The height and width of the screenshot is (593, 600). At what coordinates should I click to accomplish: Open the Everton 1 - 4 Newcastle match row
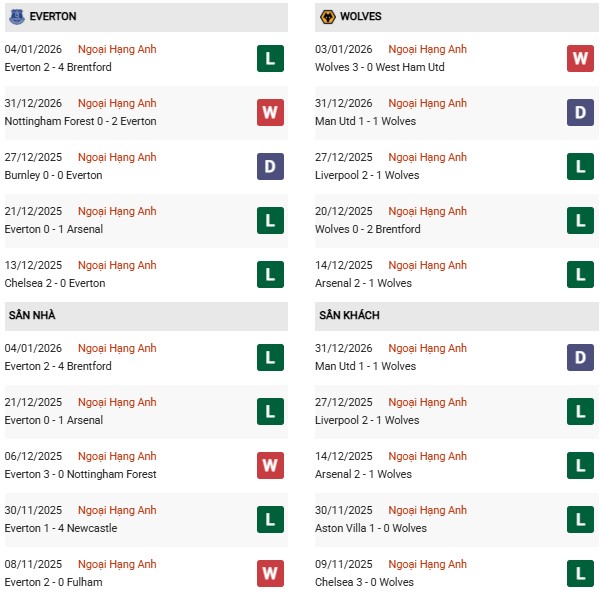click(61, 528)
